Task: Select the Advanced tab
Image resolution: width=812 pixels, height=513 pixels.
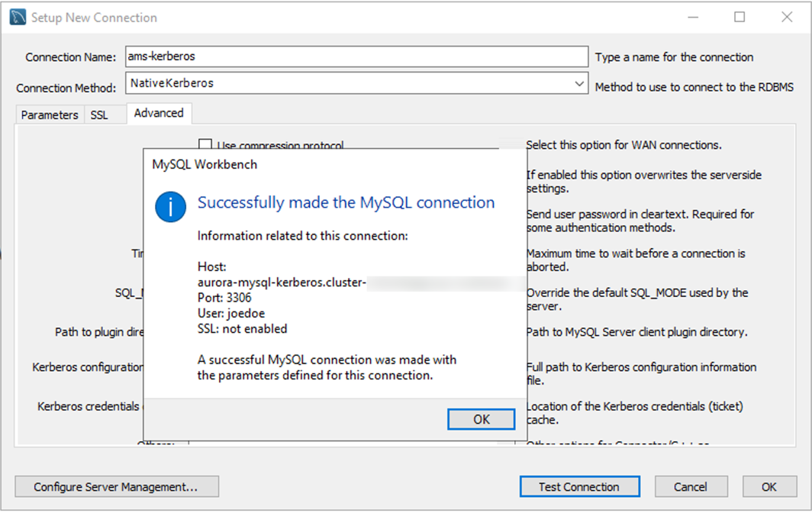Action: 159,113
